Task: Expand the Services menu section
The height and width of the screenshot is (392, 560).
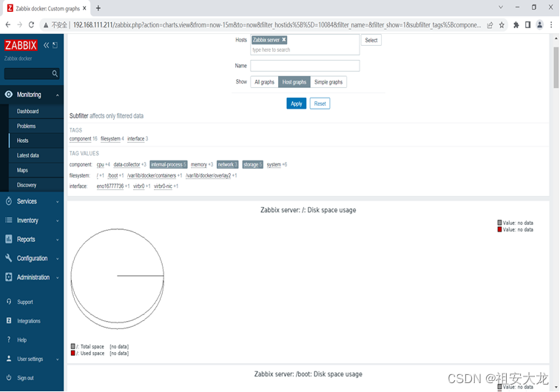Action: point(57,202)
